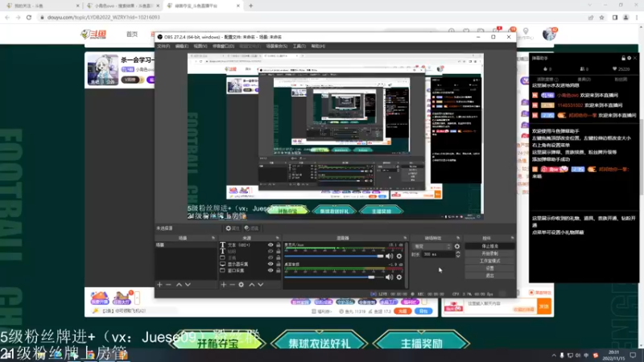Open the Douyu user avatar menu
This screenshot has height=362, width=644.
[549, 34]
